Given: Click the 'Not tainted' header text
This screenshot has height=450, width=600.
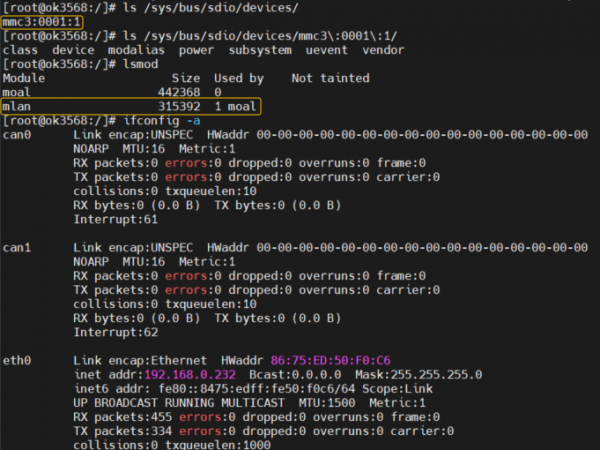Looking at the screenshot, I should pyautogui.click(x=330, y=78).
